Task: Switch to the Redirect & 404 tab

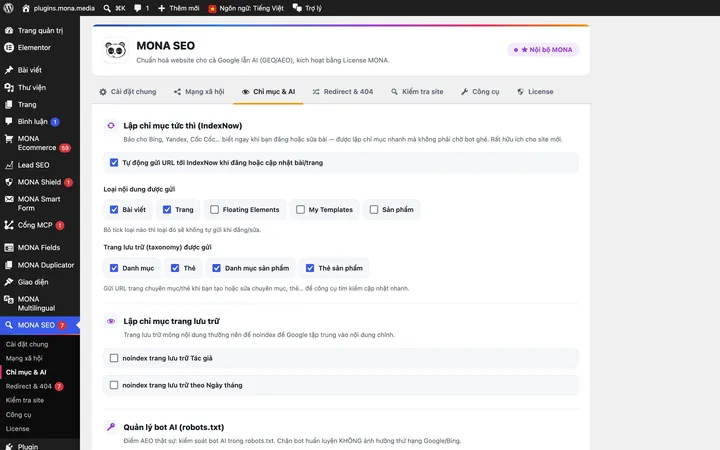Action: 343,91
